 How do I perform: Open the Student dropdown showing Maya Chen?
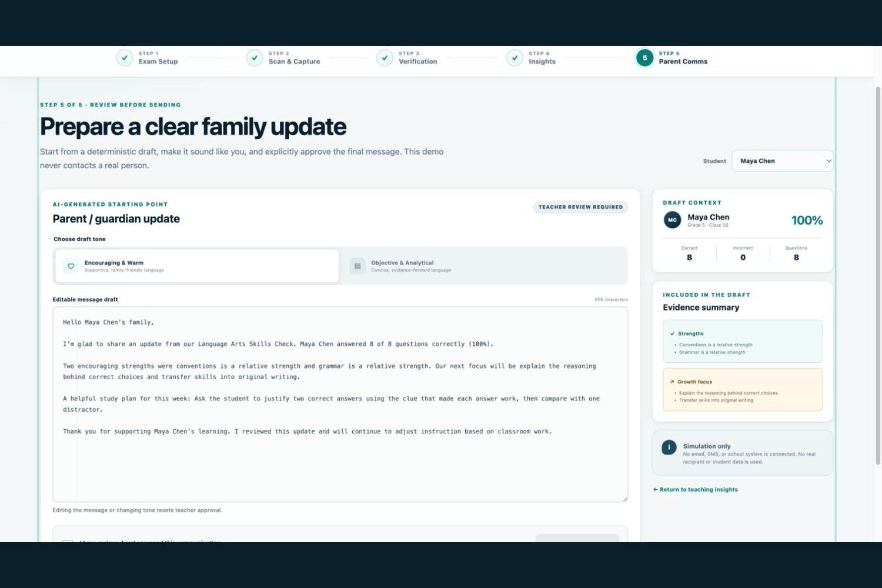[782, 161]
